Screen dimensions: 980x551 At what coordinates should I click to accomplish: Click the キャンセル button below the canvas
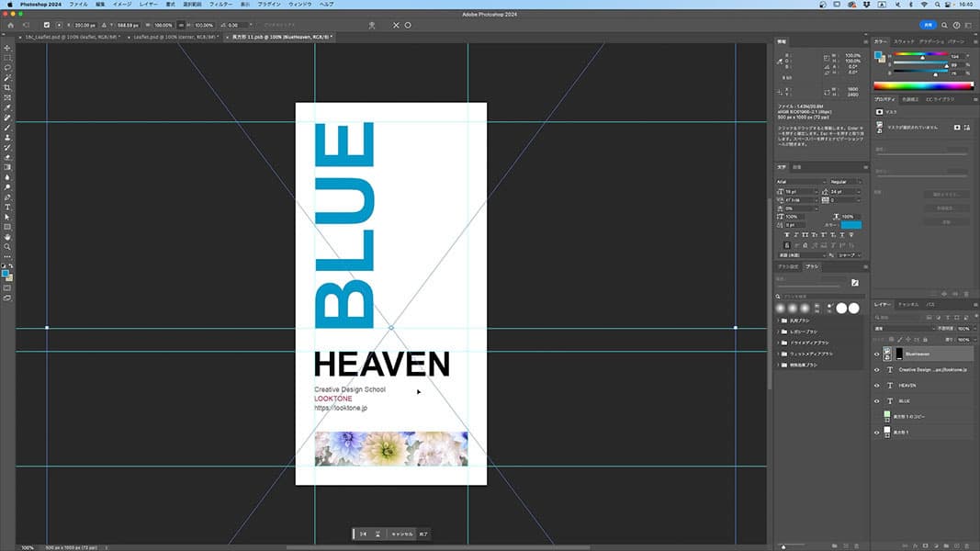click(x=402, y=534)
